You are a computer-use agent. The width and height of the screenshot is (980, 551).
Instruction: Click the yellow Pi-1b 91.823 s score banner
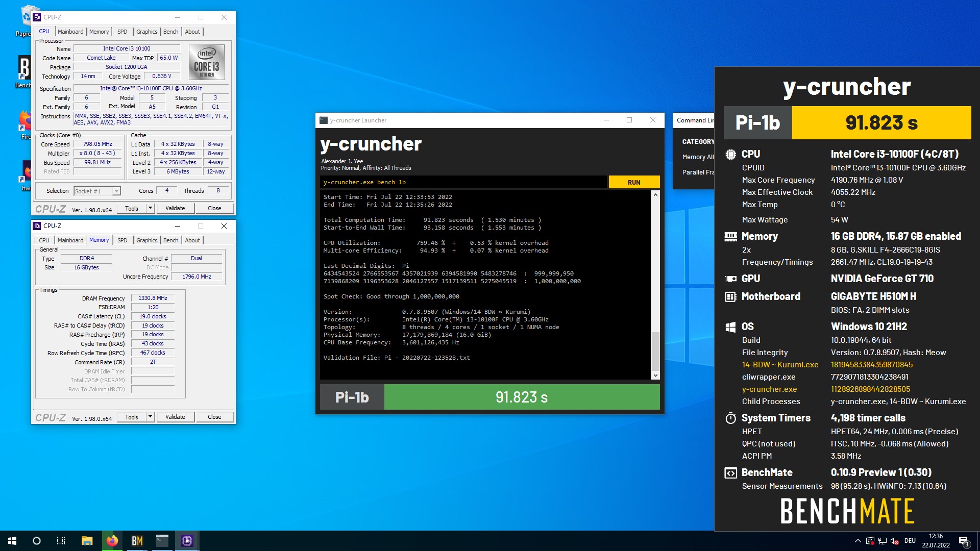pyautogui.click(x=847, y=122)
